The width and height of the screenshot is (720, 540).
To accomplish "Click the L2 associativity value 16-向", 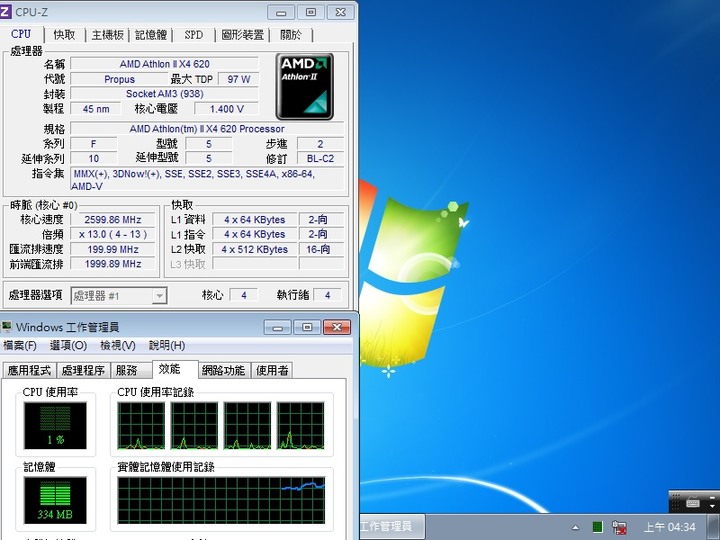I will tap(321, 249).
